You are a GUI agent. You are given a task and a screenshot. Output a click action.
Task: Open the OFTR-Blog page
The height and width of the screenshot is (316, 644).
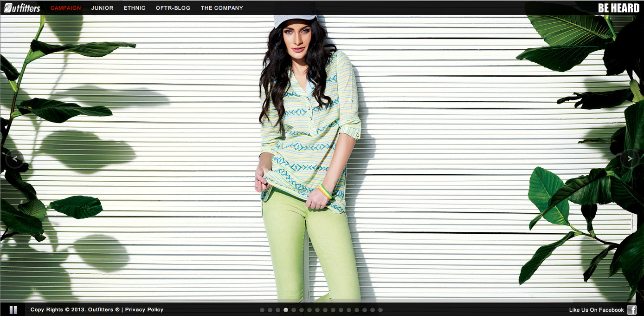(x=173, y=8)
